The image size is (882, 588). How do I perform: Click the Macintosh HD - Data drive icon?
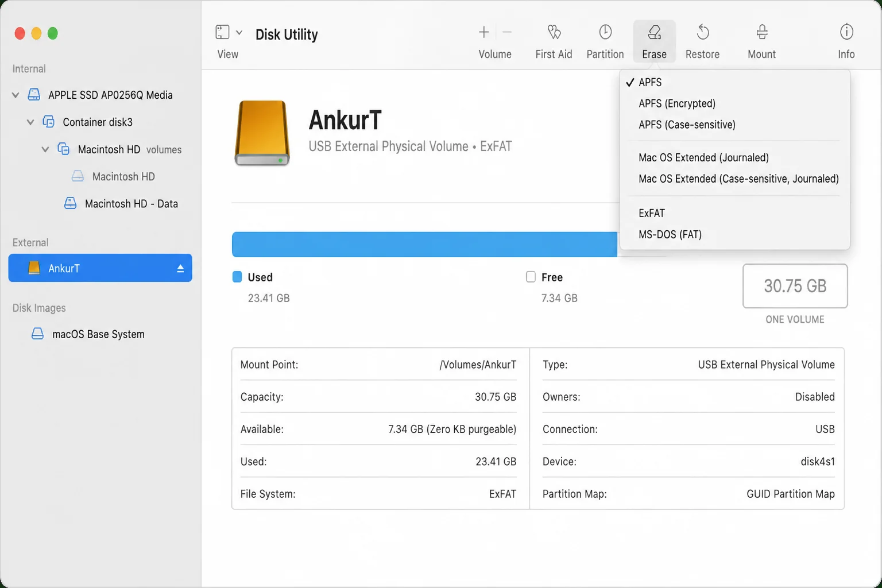click(x=70, y=203)
